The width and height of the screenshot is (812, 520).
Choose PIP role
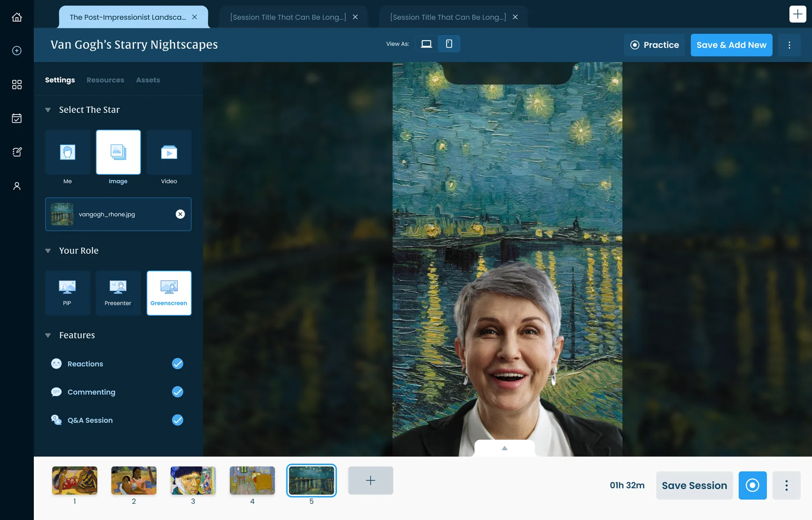[67, 293]
